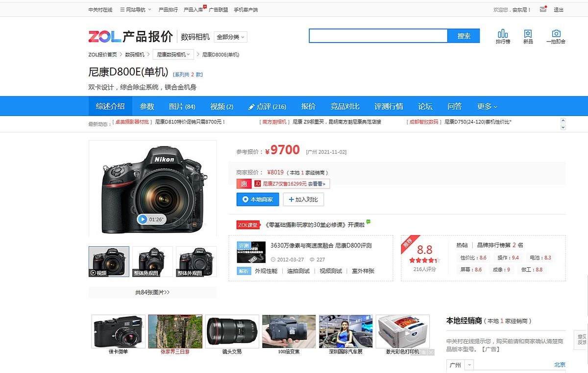Open the 一拍即合 camera icon
588x373 pixels.
(x=556, y=37)
